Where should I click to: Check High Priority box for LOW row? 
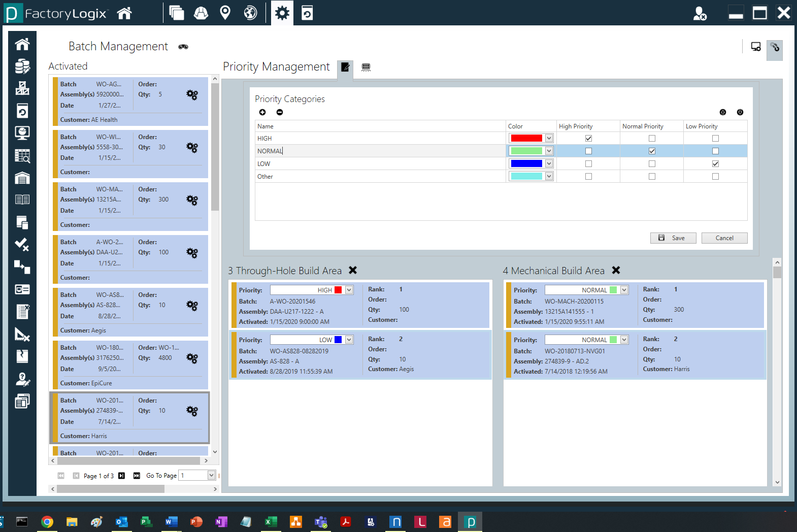click(x=588, y=164)
